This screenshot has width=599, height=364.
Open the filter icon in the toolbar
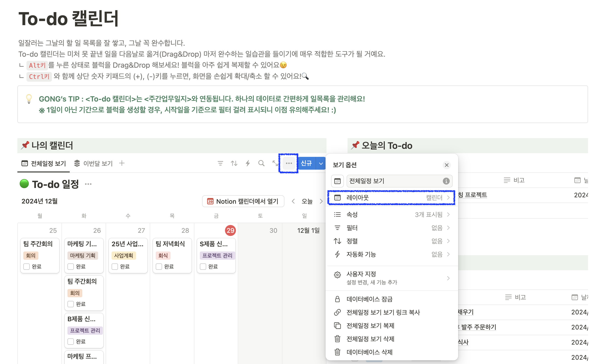(x=220, y=163)
